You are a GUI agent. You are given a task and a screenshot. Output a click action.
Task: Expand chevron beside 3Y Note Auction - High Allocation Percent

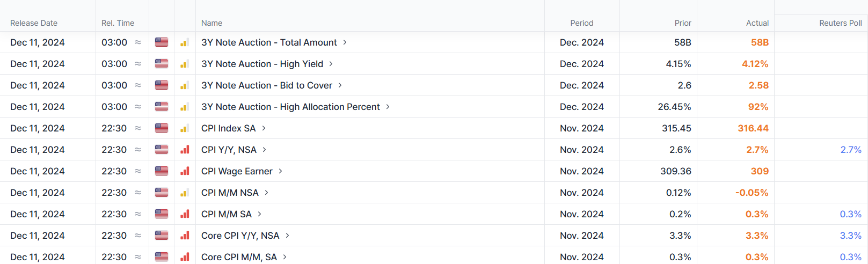point(388,107)
